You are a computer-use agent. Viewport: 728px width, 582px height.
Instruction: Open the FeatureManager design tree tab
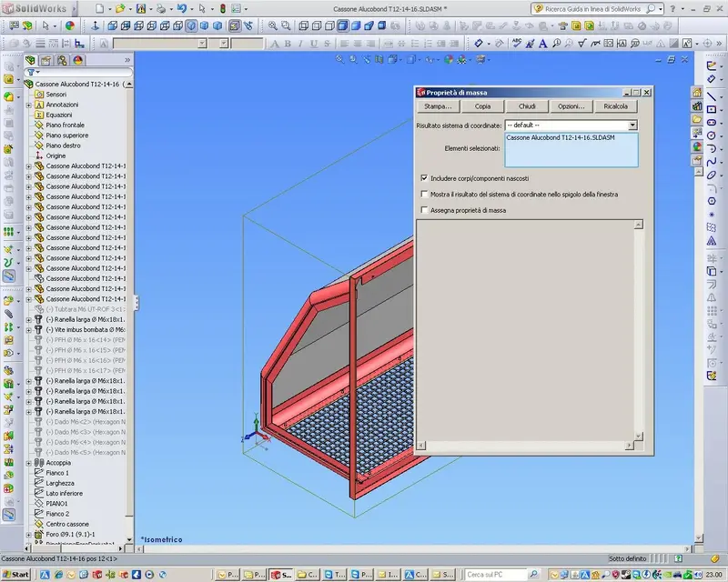click(x=31, y=60)
